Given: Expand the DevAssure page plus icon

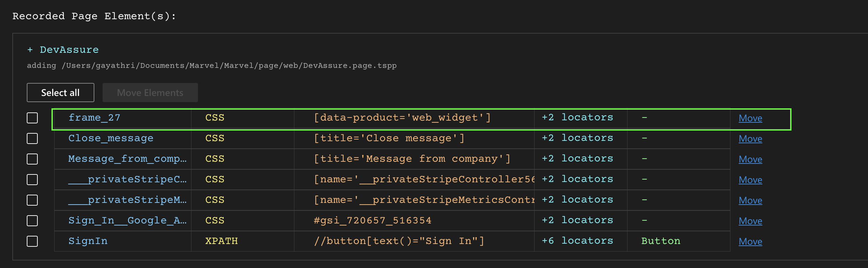Looking at the screenshot, I should [30, 50].
